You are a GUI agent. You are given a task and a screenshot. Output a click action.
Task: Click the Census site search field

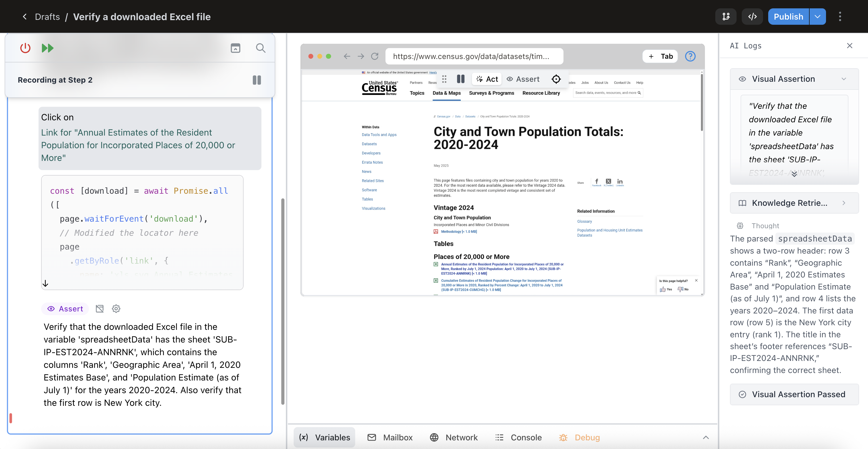click(x=607, y=93)
